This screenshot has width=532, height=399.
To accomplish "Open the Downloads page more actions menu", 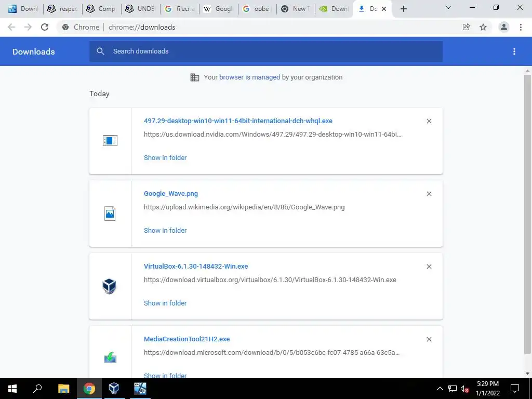I will click(514, 51).
